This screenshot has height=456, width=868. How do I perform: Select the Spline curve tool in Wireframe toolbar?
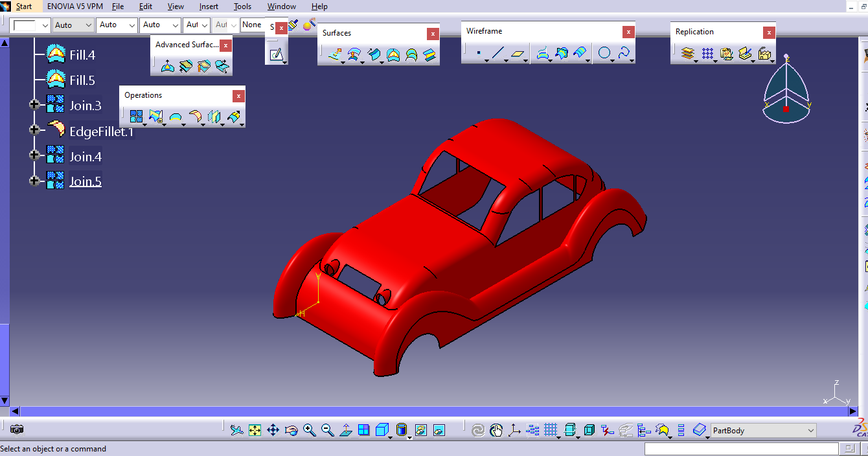[624, 54]
